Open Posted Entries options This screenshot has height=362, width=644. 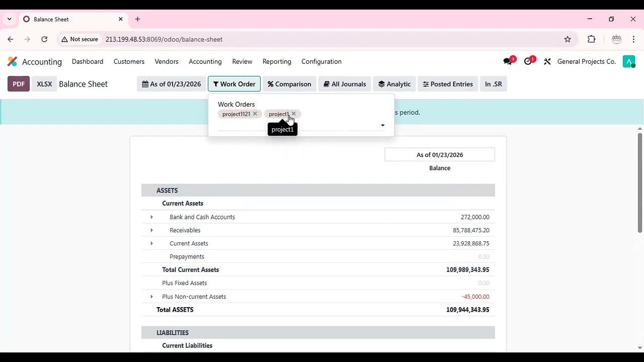pos(448,84)
